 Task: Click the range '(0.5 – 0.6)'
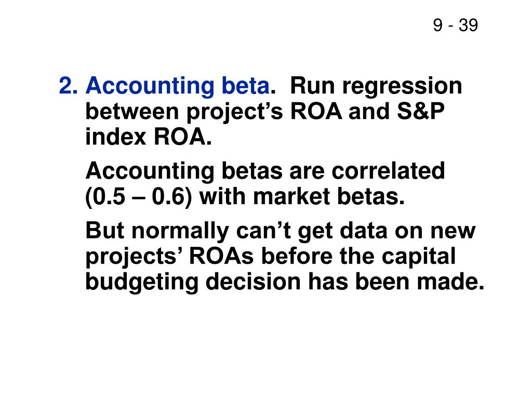[x=138, y=197]
